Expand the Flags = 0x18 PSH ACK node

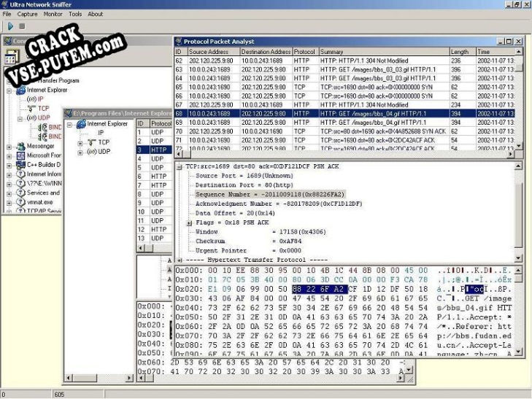189,223
